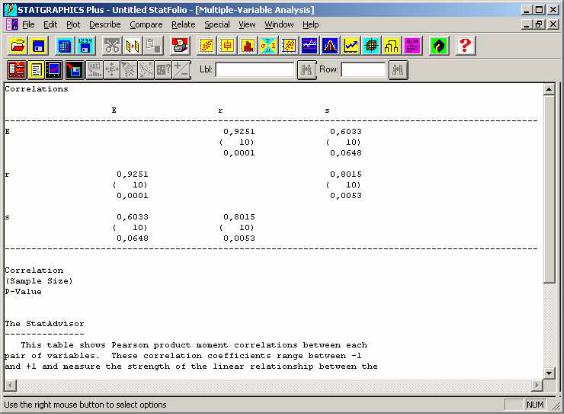Click the grayed-out plus/minus zoom icon
The height and width of the screenshot is (414, 564).
[x=181, y=70]
